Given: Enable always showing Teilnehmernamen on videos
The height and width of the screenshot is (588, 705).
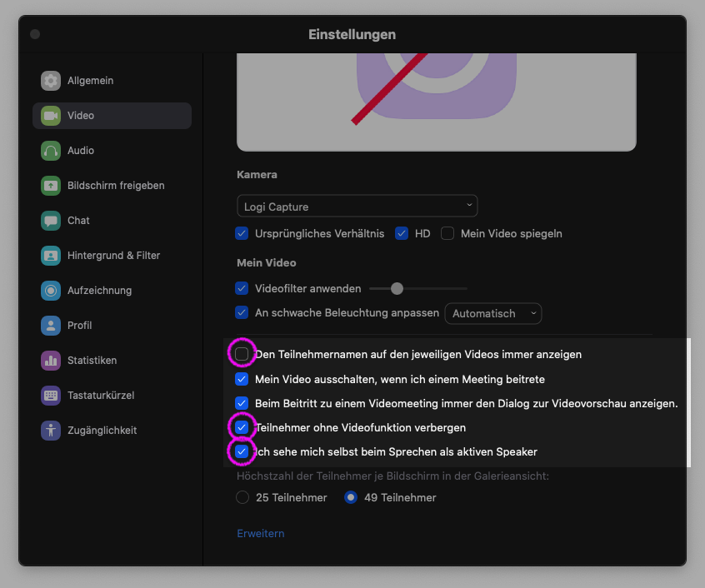Looking at the screenshot, I should (242, 354).
